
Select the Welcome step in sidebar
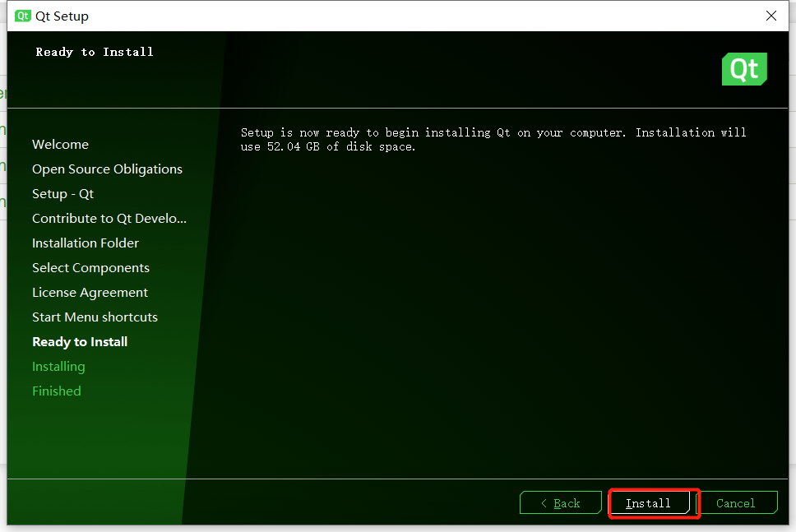[x=60, y=145]
